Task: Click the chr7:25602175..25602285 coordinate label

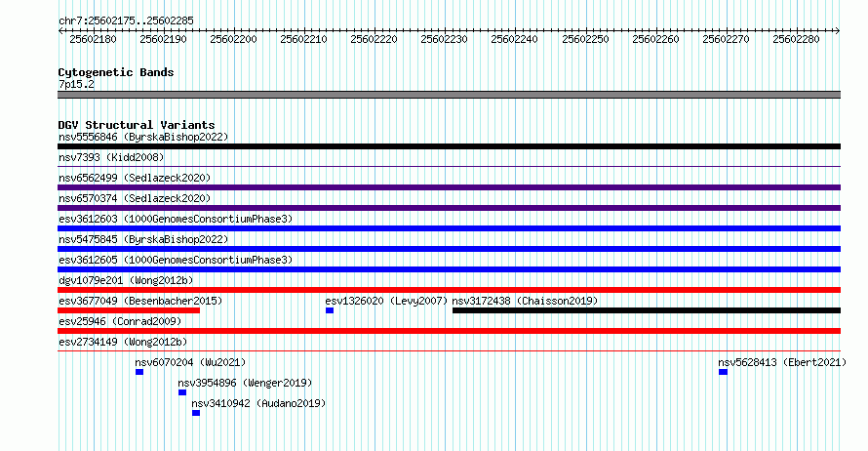Action: click(x=126, y=21)
